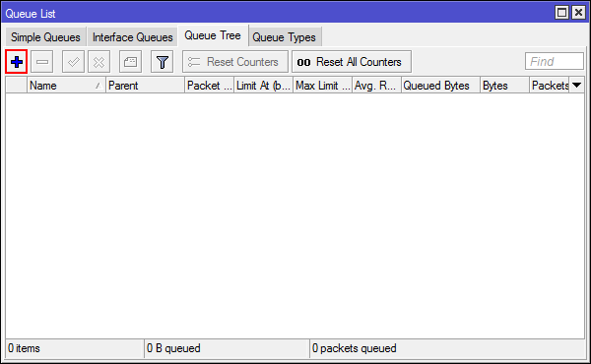Switch to Simple Queues tab

click(x=45, y=37)
